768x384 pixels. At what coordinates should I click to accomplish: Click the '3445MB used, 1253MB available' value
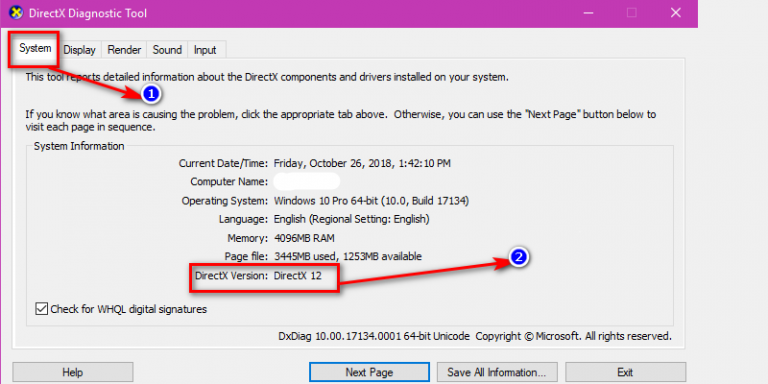click(347, 256)
